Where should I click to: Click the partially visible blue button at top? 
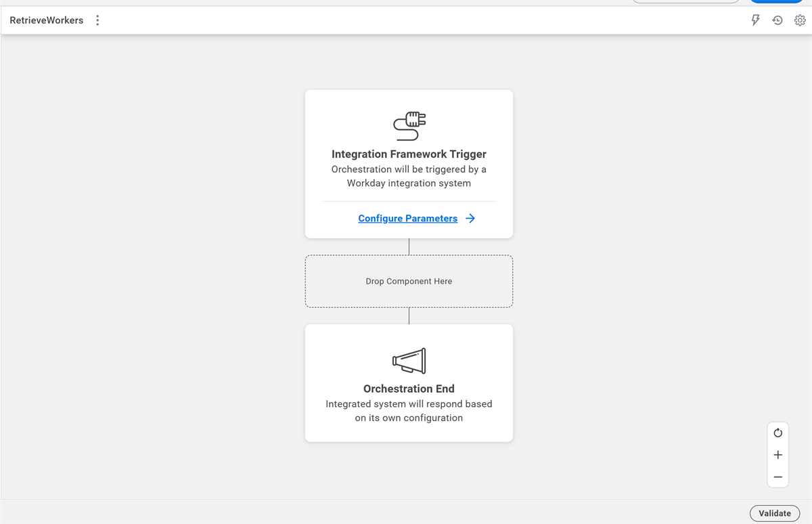(x=775, y=1)
